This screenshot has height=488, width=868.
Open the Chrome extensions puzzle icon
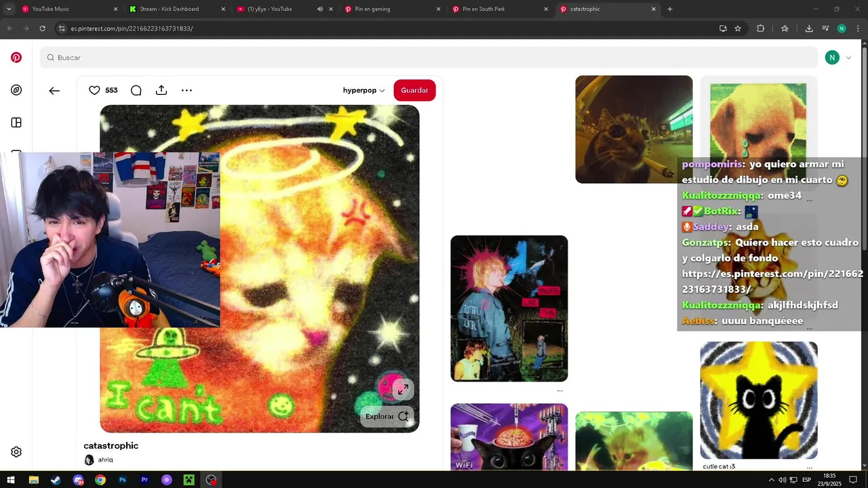(x=760, y=28)
